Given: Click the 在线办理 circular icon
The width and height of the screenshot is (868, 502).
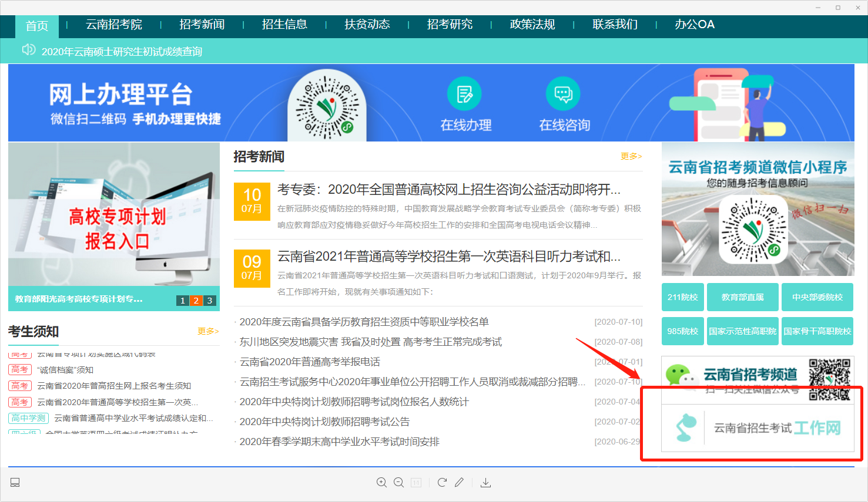Looking at the screenshot, I should [464, 94].
